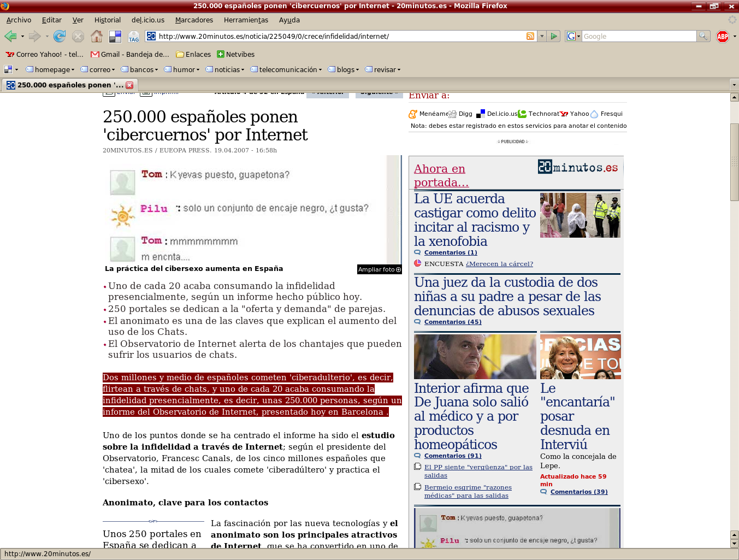The height and width of the screenshot is (560, 739).
Task: Open the telecomunicación bookmark folder dropdown
Action: tap(287, 70)
